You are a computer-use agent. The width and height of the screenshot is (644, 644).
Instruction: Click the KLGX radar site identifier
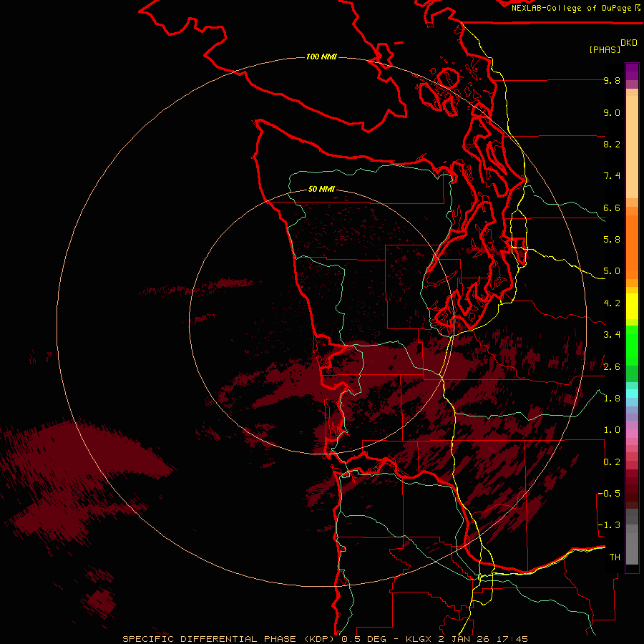click(x=419, y=639)
